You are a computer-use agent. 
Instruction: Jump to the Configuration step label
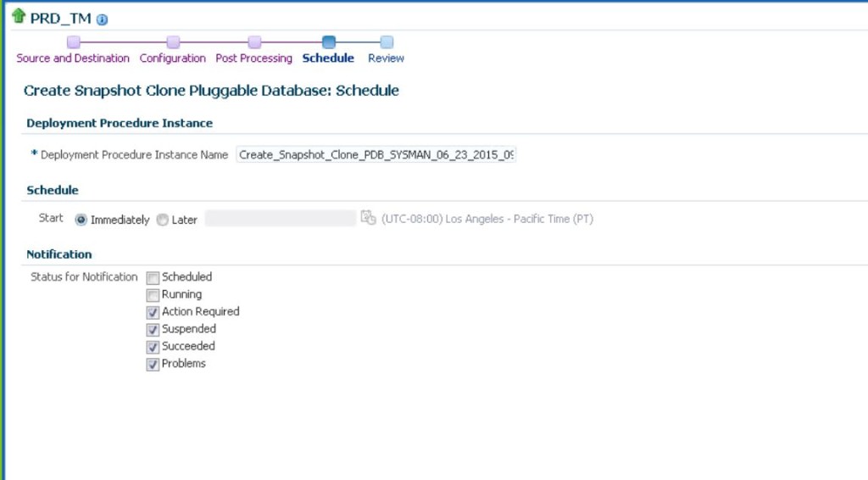click(173, 59)
